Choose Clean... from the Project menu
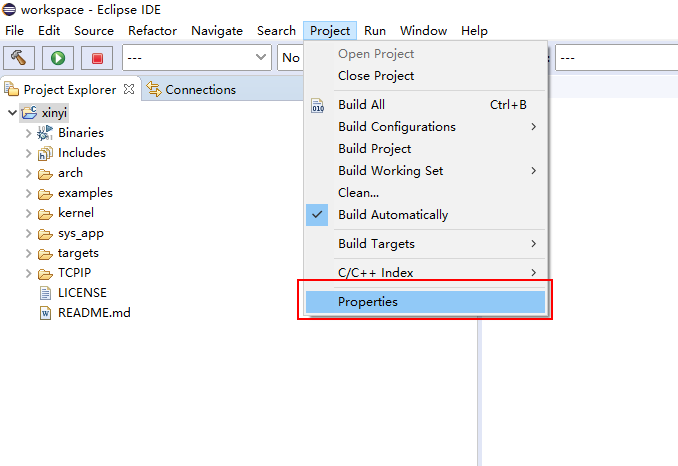Viewport: 678px width, 466px height. (x=358, y=193)
